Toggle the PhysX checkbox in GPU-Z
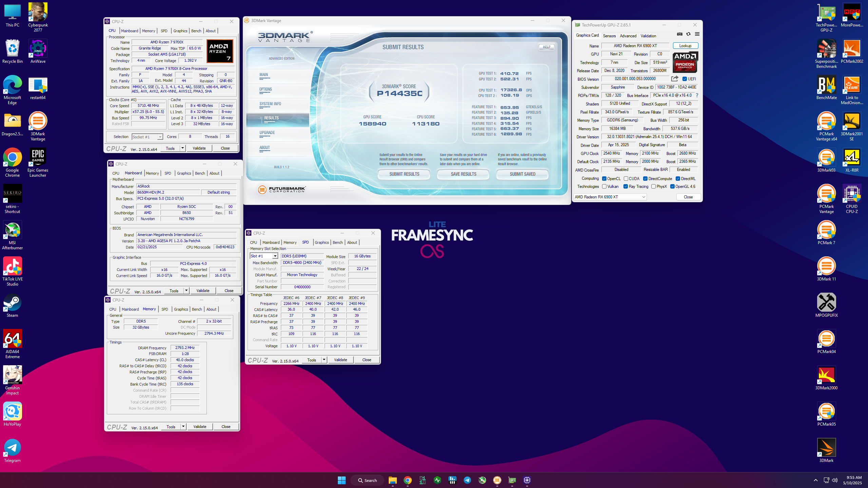This screenshot has height=488, width=868. coord(653,187)
